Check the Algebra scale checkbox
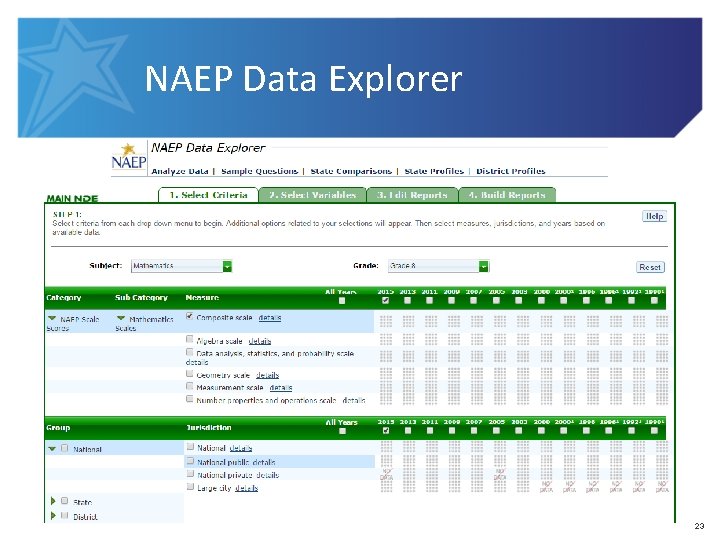 pyautogui.click(x=190, y=339)
